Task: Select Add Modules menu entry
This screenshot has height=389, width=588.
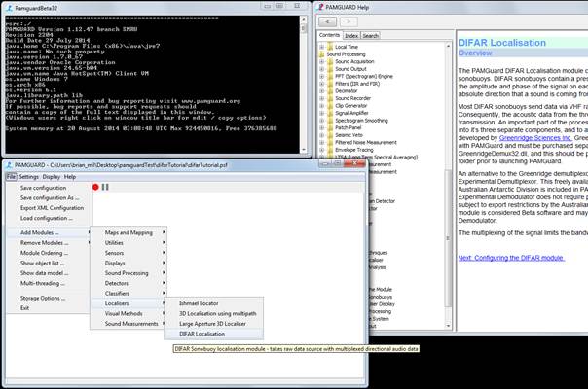Action: (49, 232)
